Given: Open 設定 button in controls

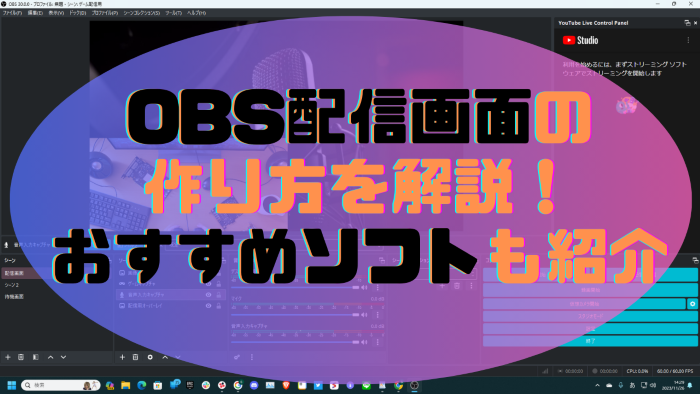Looking at the screenshot, I should (590, 328).
